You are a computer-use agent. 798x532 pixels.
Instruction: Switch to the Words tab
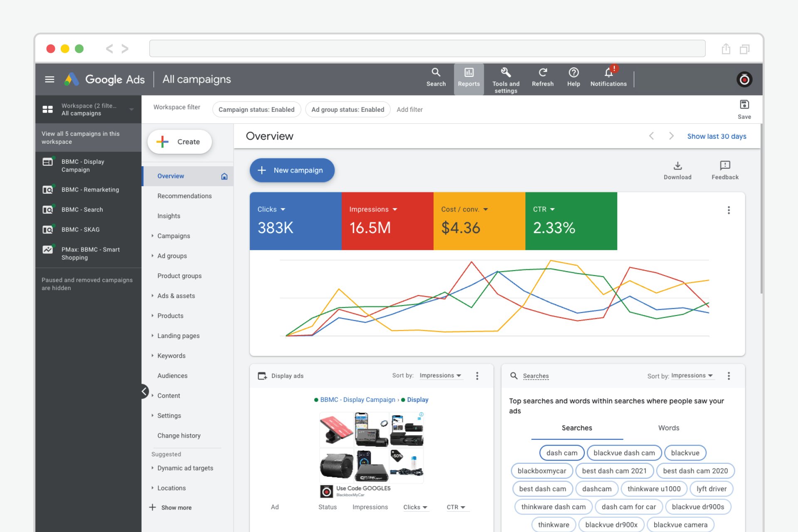pos(668,428)
